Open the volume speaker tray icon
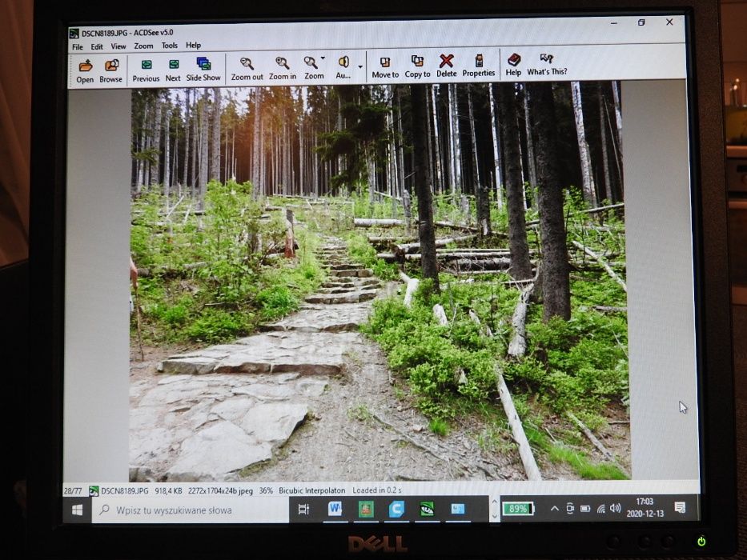This screenshot has height=560, width=747. tap(616, 508)
